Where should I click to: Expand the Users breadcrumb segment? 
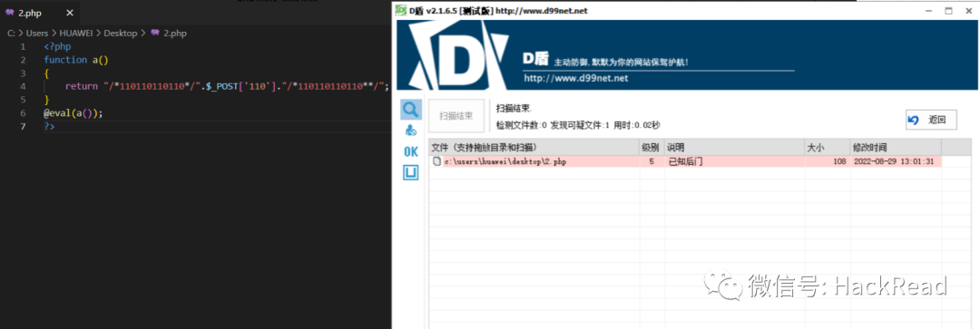tap(37, 34)
